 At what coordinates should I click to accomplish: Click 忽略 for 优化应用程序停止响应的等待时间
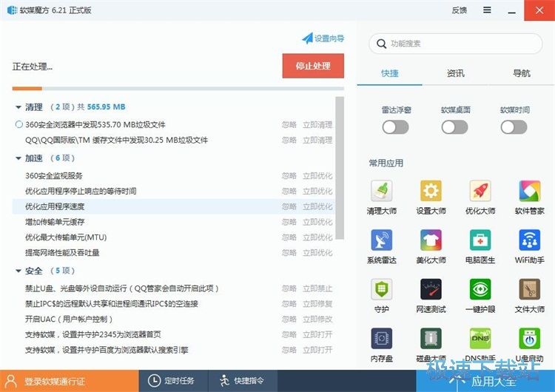pos(289,192)
